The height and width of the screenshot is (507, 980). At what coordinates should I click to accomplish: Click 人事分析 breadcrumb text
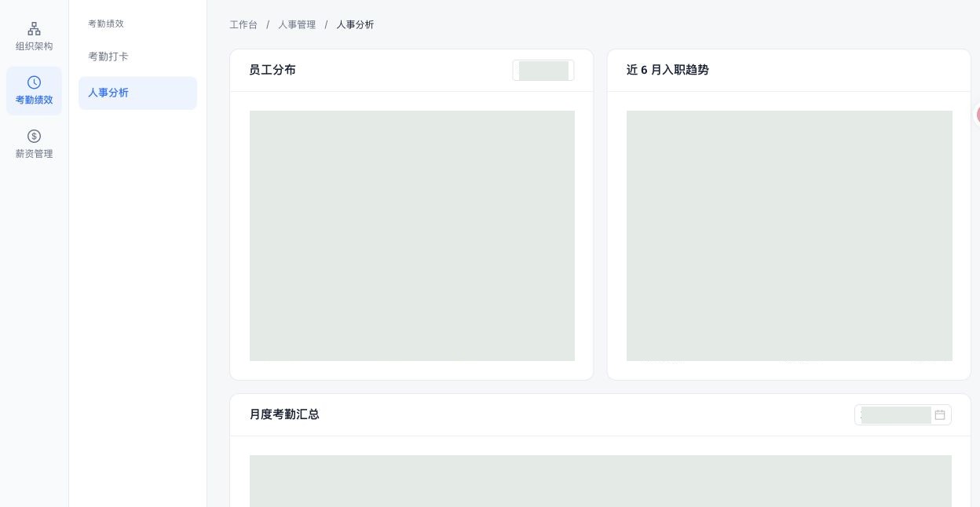click(355, 24)
